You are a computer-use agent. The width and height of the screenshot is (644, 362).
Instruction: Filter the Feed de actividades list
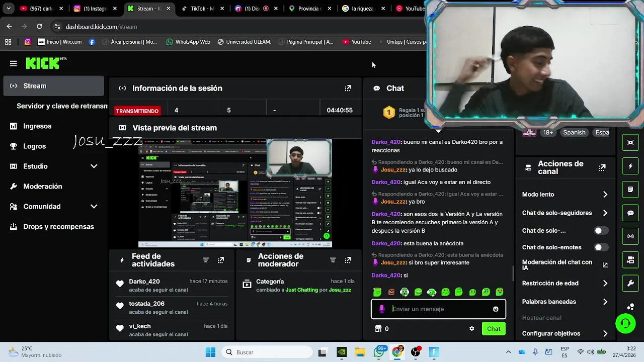coord(206,260)
